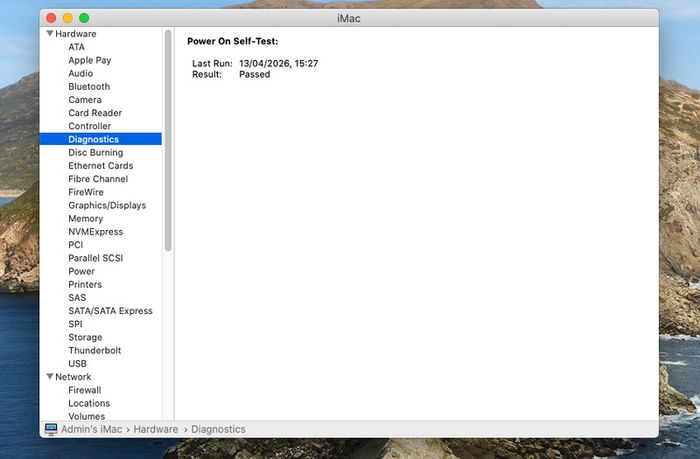The height and width of the screenshot is (459, 700).
Task: Open the Audio hardware entry
Action: click(x=81, y=73)
